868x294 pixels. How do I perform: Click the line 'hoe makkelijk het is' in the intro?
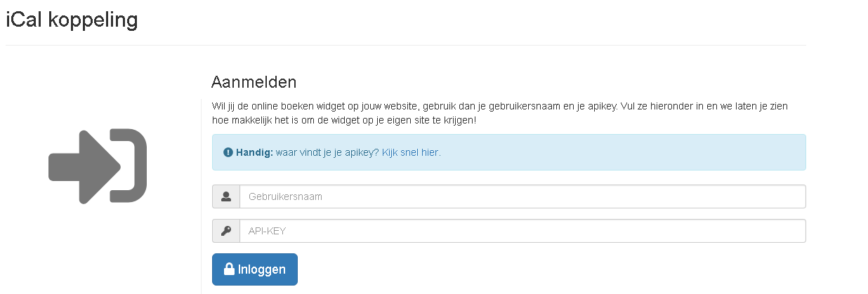click(344, 121)
